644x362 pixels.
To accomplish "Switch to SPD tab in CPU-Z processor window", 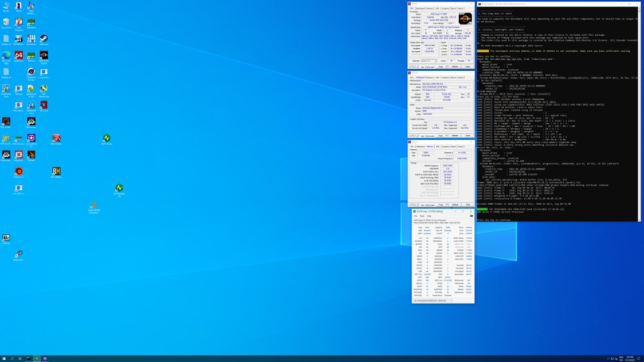I will tap(437, 9).
